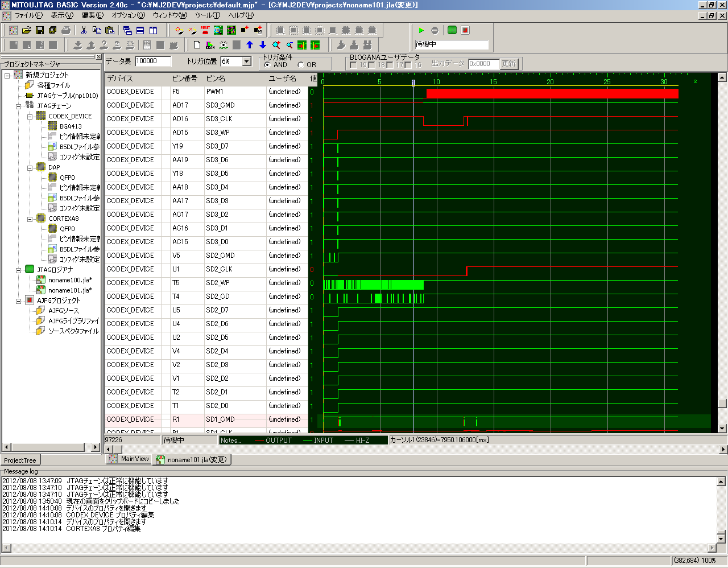Click the scissors cut icon
Image resolution: width=728 pixels, height=568 pixels.
pos(84,30)
